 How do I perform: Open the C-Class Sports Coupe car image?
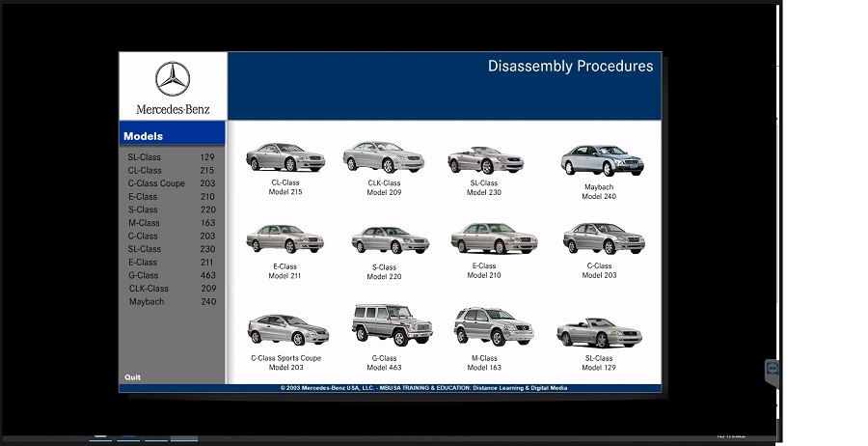[287, 329]
